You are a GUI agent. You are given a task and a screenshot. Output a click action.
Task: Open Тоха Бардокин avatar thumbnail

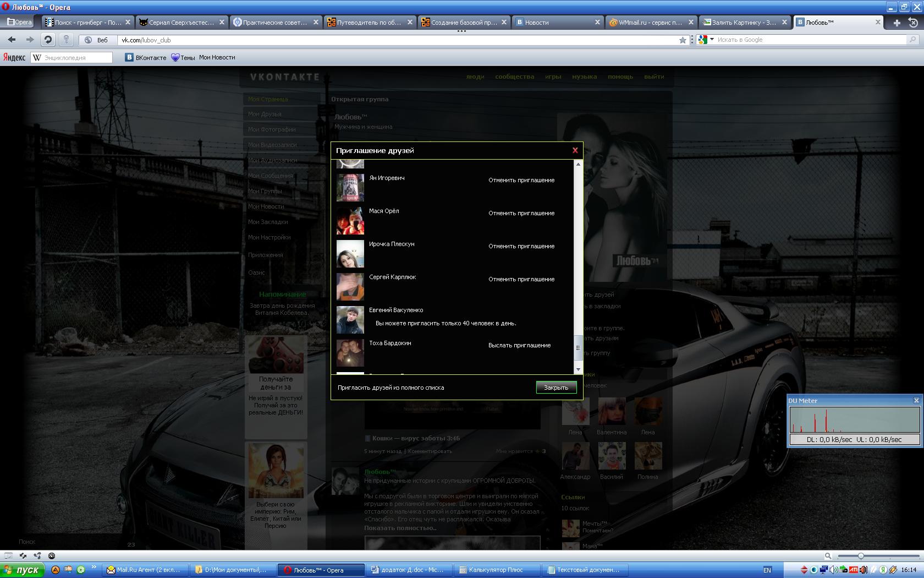[x=350, y=353]
